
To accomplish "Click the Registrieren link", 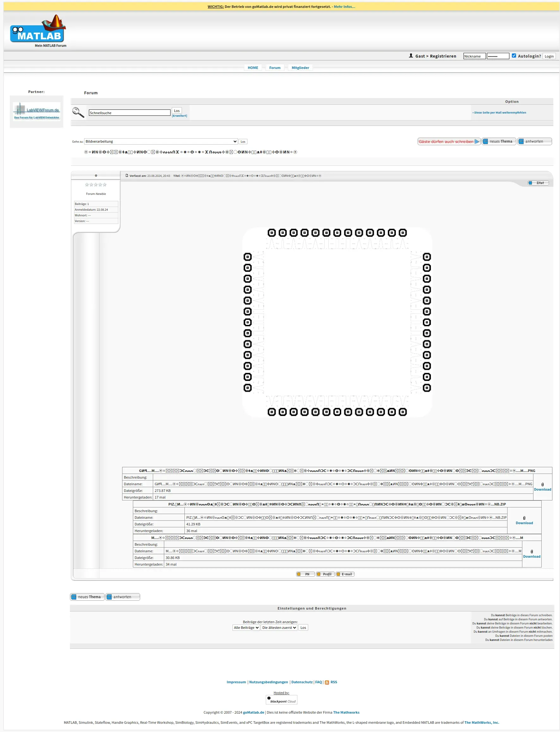I will tap(443, 56).
